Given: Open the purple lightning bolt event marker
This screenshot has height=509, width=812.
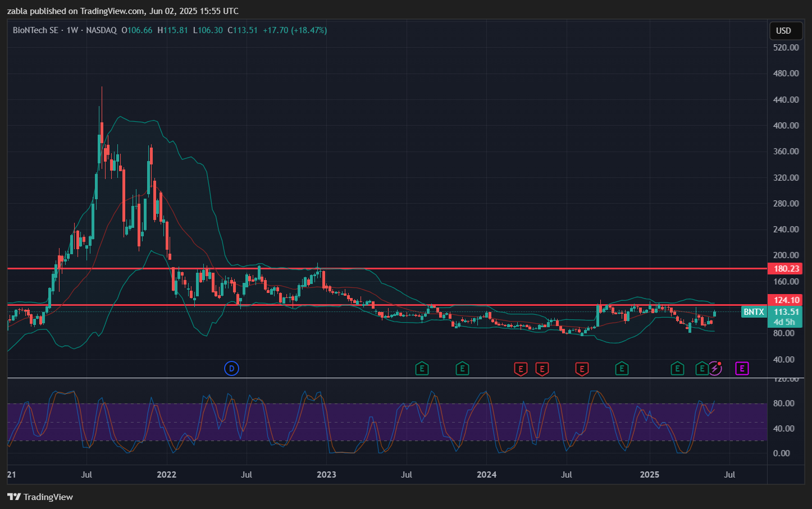Looking at the screenshot, I should 714,369.
